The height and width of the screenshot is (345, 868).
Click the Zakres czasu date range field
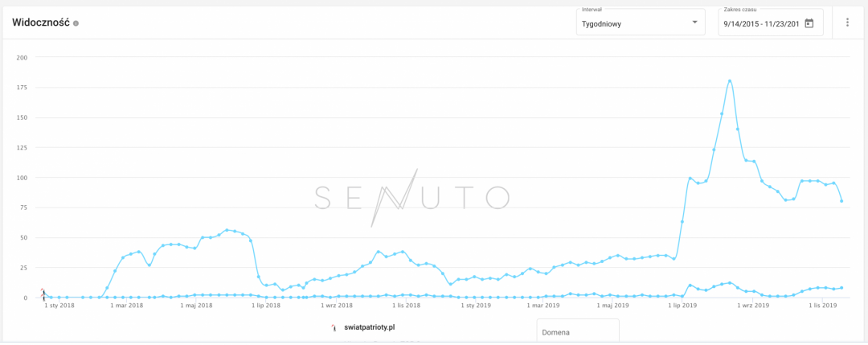(x=761, y=24)
